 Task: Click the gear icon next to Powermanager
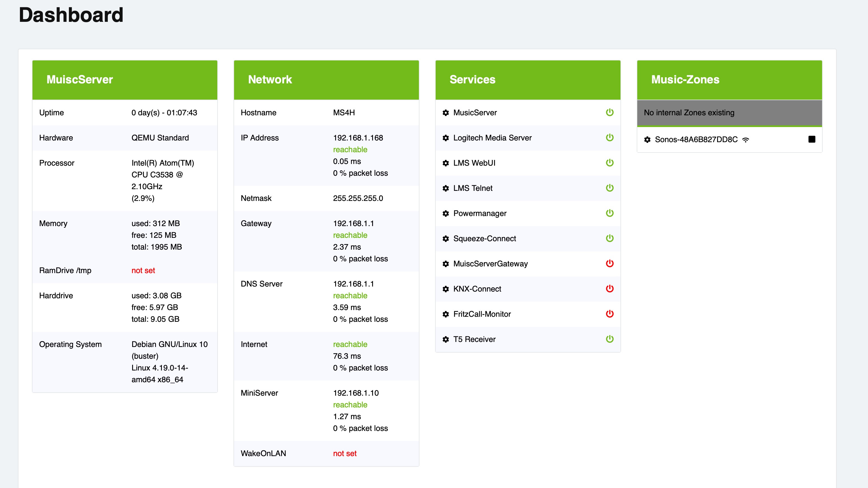tap(445, 213)
